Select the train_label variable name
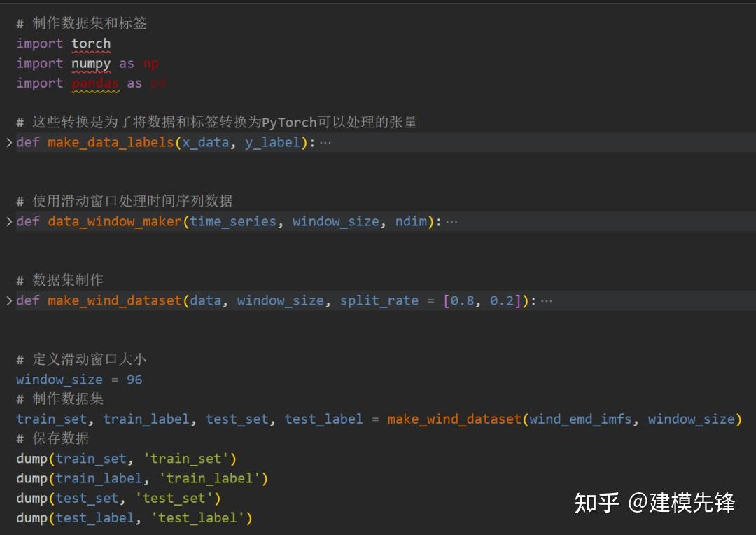The height and width of the screenshot is (535, 756). pos(146,419)
